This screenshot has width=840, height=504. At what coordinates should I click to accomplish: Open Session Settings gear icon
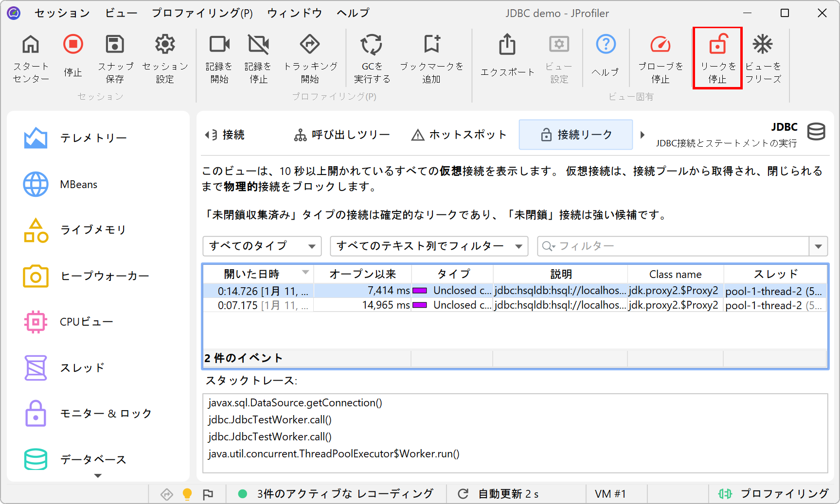click(165, 45)
